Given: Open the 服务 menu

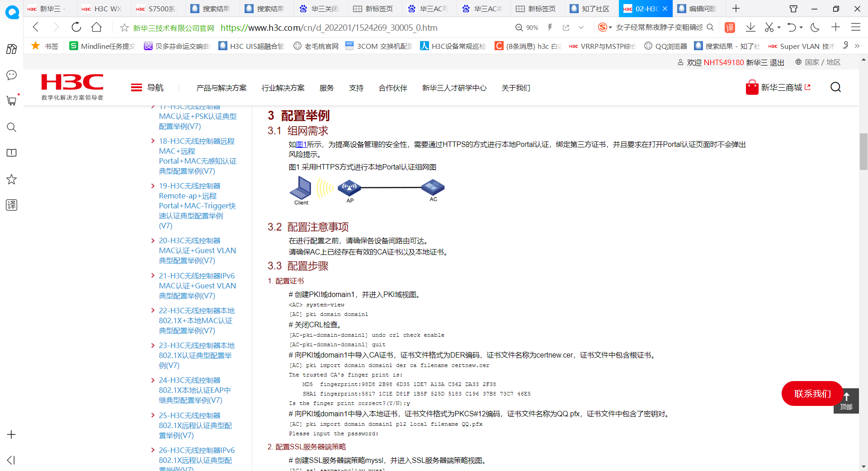Looking at the screenshot, I should pos(326,88).
